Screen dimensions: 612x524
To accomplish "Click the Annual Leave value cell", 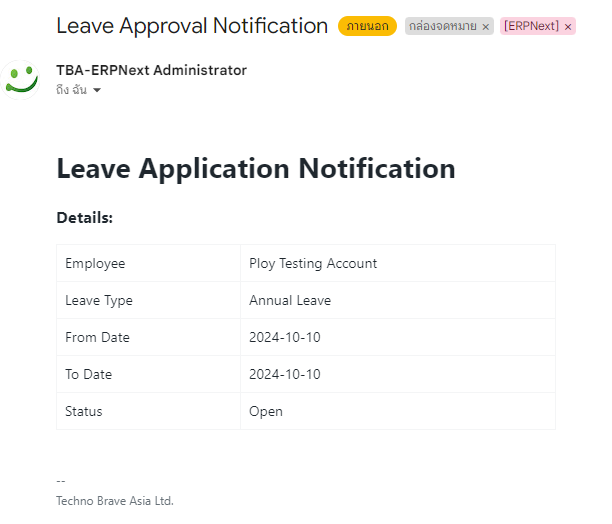I will coord(398,300).
